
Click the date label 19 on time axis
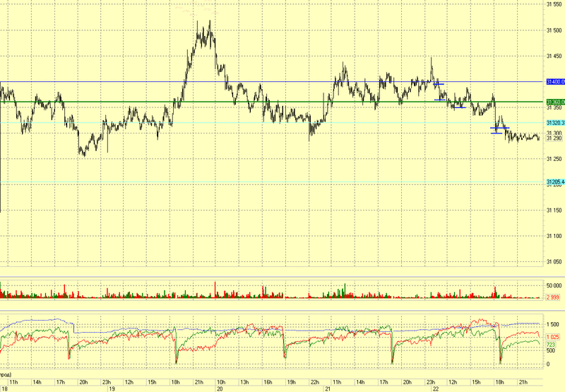click(112, 389)
